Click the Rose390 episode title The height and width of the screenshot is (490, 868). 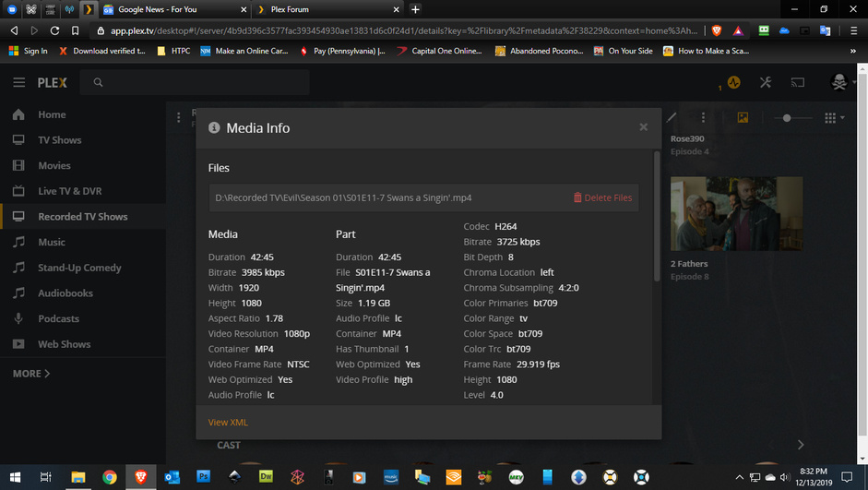tap(687, 138)
